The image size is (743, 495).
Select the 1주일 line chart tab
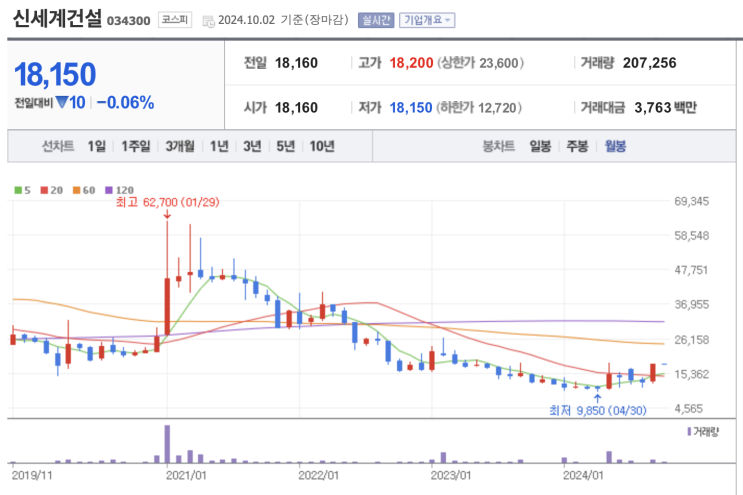(x=136, y=146)
